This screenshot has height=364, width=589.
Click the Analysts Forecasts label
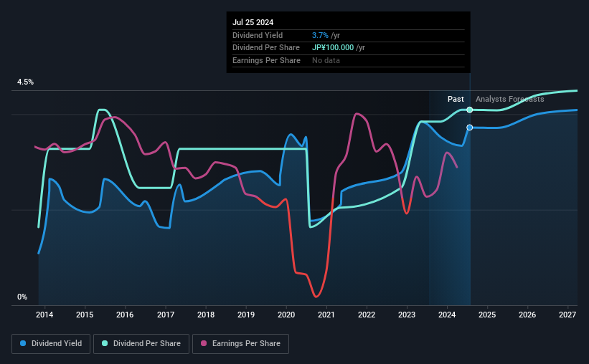tap(510, 99)
